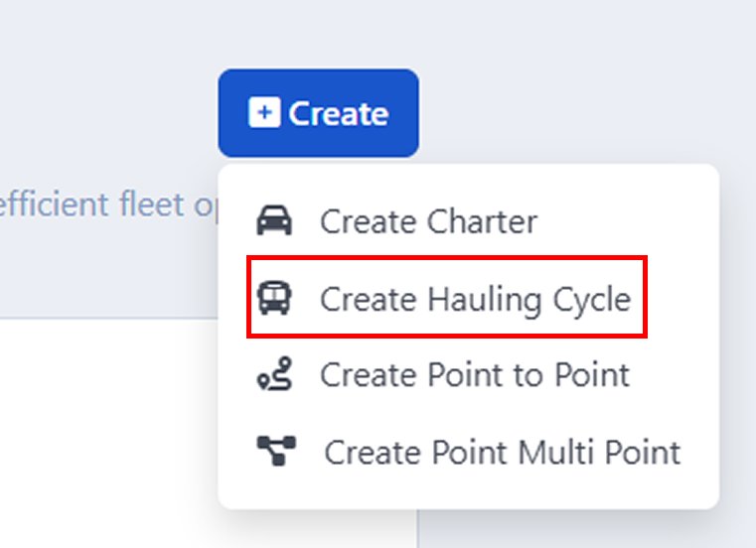Click the "Create Charter" text label

point(428,220)
